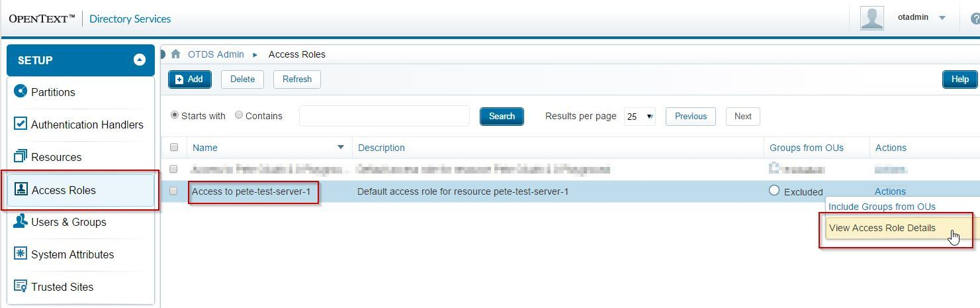Click the Authentication Handlers checkmark icon

[21, 124]
